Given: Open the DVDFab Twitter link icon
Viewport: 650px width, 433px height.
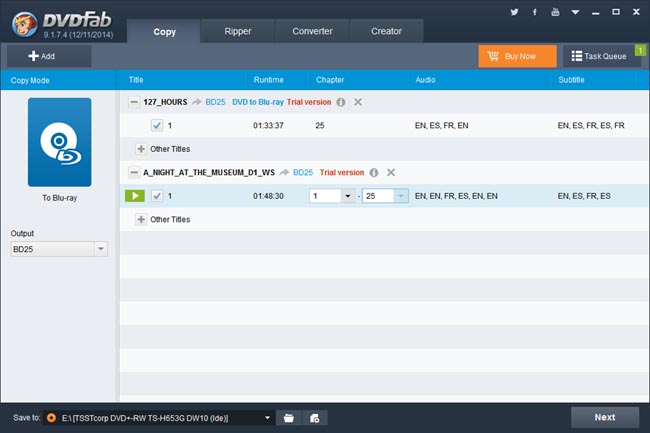Looking at the screenshot, I should (514, 12).
